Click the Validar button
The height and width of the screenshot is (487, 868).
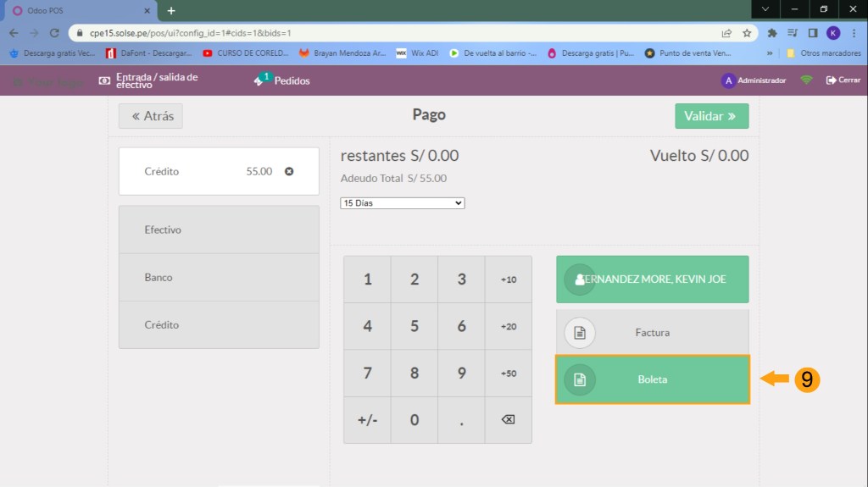711,116
